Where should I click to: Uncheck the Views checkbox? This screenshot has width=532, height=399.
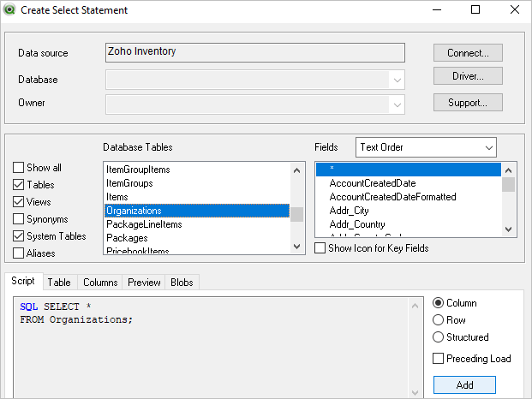click(19, 202)
